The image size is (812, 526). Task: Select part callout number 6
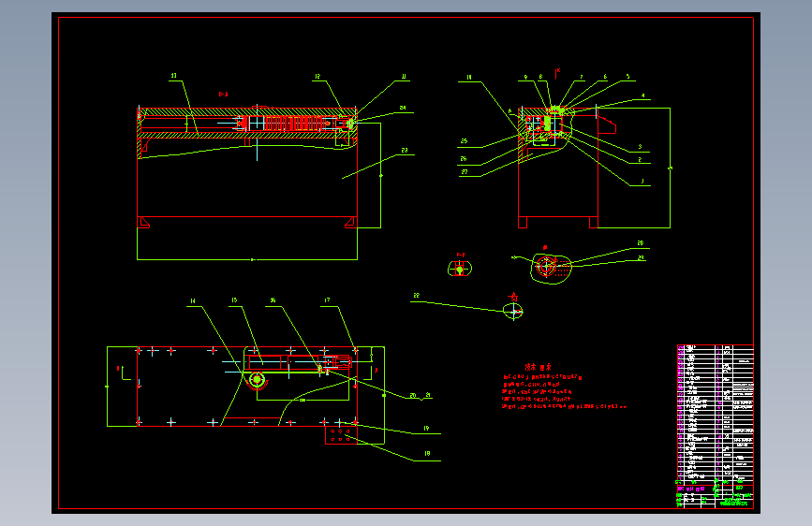(x=605, y=77)
